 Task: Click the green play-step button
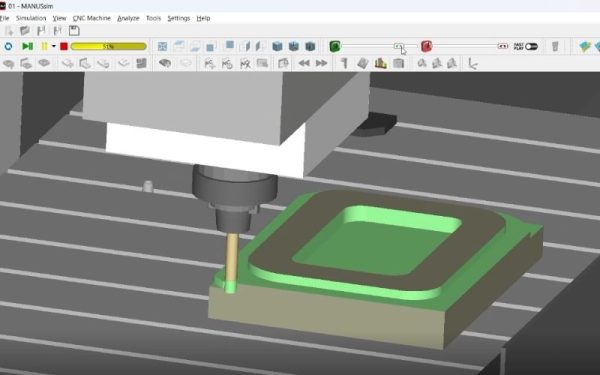(28, 47)
